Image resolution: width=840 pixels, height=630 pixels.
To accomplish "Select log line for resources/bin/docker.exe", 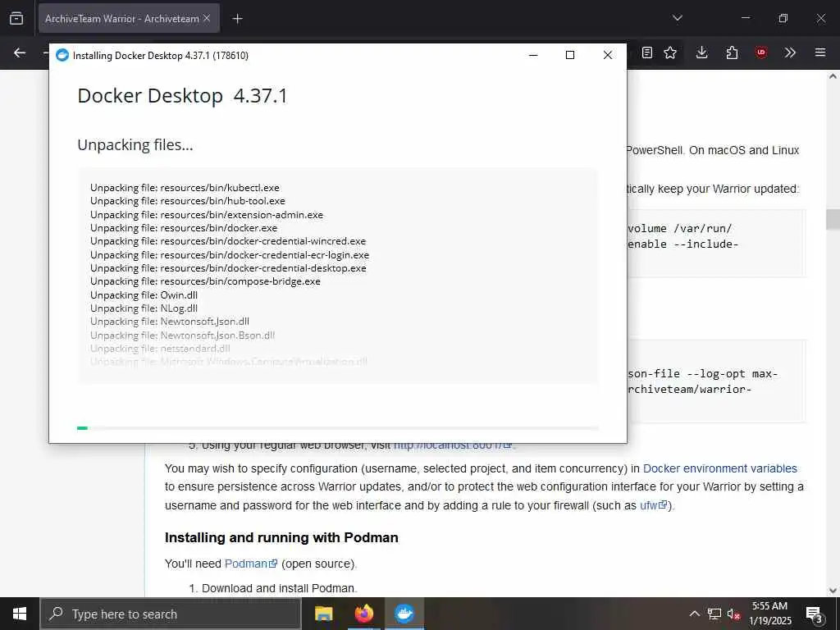I will 184,228.
